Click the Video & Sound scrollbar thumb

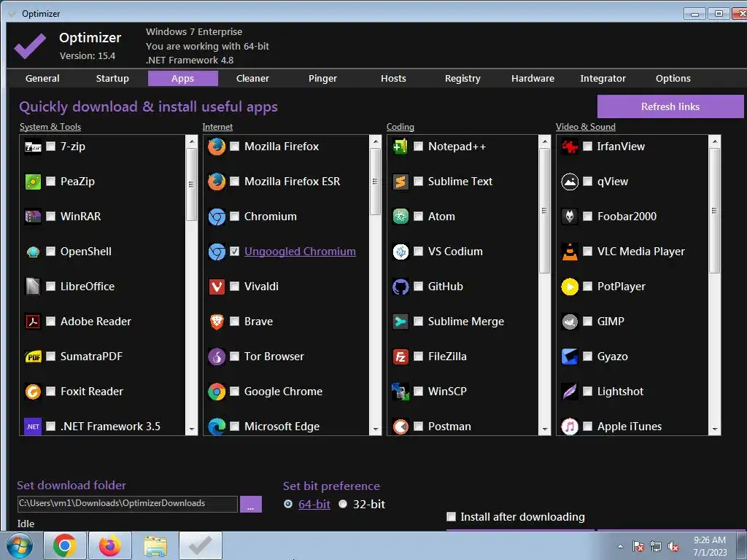[715, 211]
